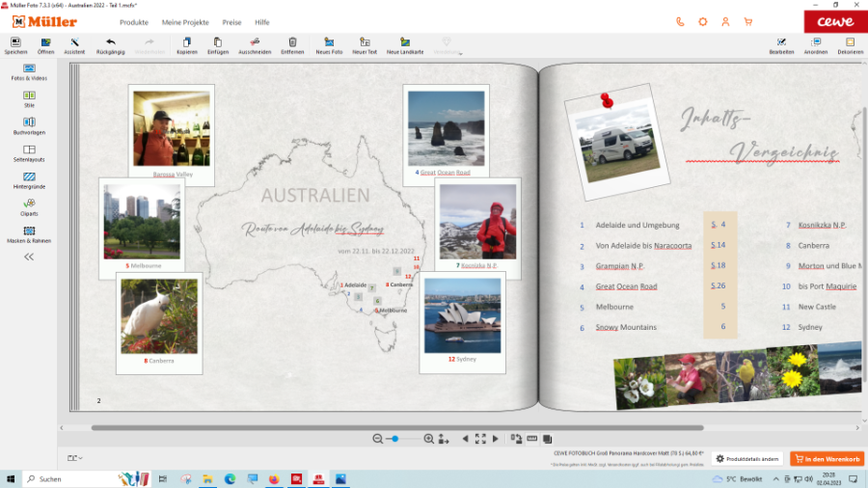Open the Anordnen arrange menu
The image size is (868, 488).
(816, 44)
